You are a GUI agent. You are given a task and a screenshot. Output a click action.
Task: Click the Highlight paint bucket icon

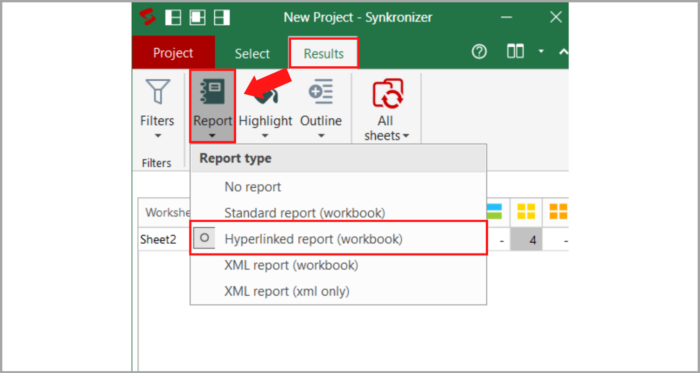(x=265, y=94)
